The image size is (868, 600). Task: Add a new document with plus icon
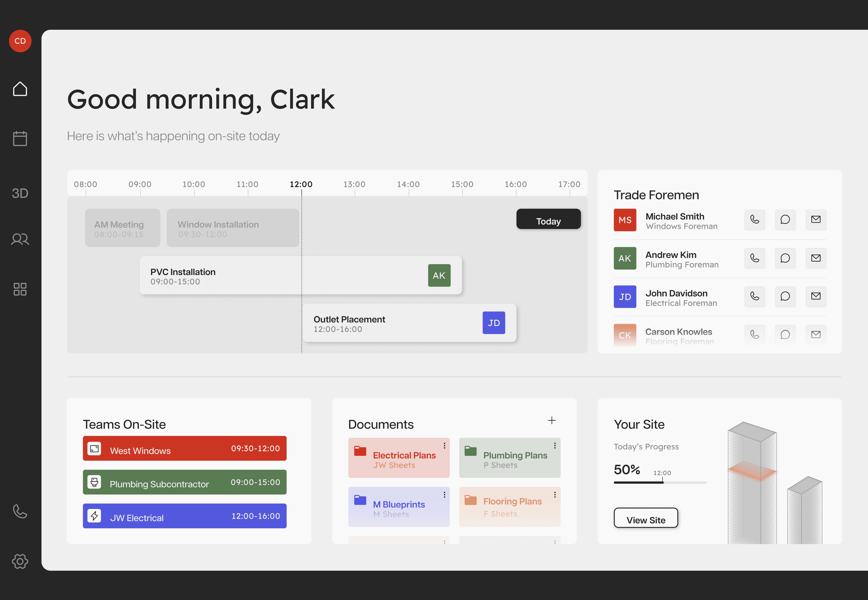[552, 420]
